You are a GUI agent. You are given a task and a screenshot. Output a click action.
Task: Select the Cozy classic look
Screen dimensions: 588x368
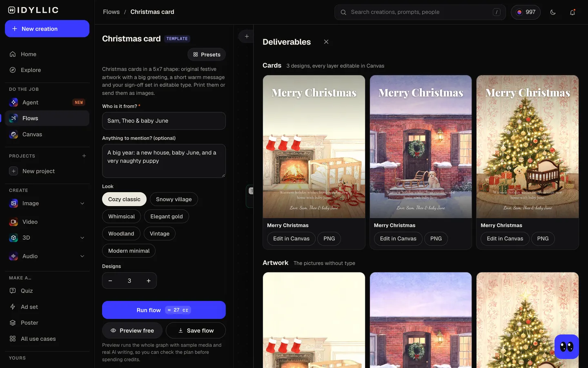click(124, 199)
